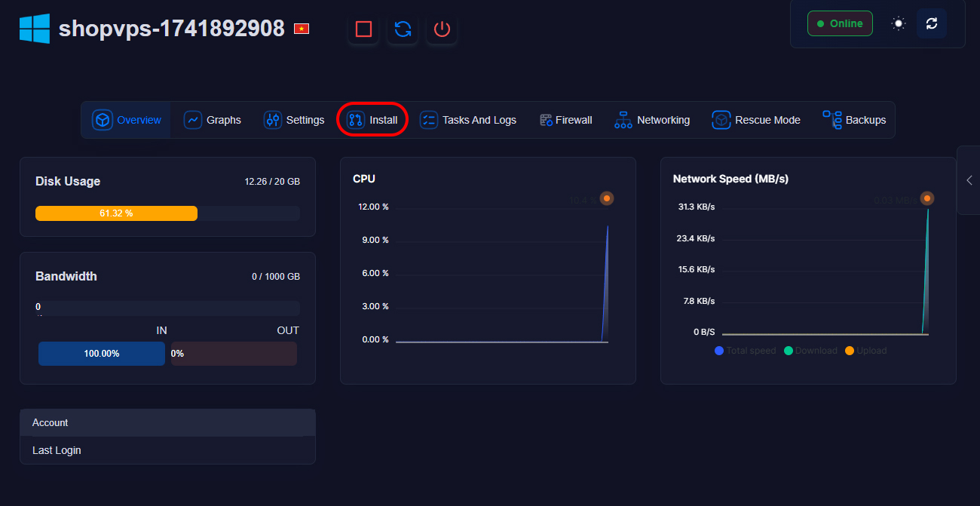Expand the right side panel chevron
Image resolution: width=980 pixels, height=506 pixels.
969,180
